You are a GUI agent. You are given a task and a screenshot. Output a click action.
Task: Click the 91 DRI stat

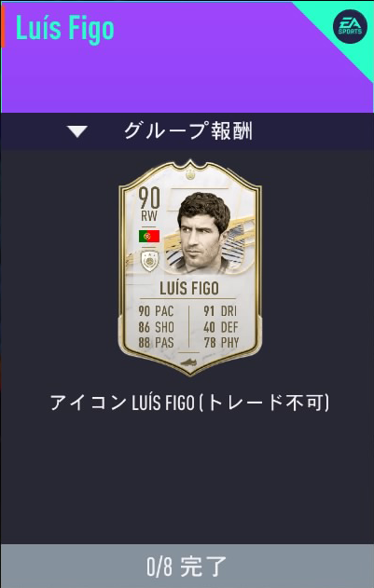point(220,311)
